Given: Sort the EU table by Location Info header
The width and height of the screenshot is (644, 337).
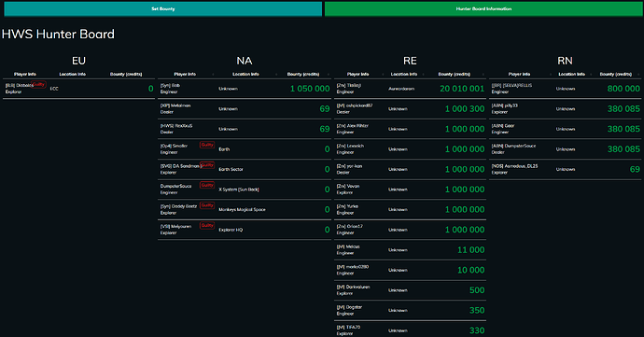Looking at the screenshot, I should coord(72,75).
